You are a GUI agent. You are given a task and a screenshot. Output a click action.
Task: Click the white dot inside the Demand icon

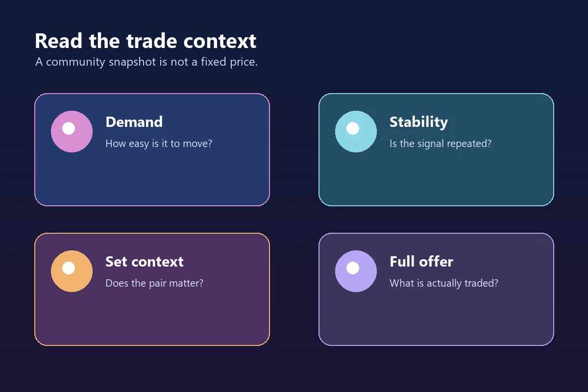pyautogui.click(x=69, y=128)
